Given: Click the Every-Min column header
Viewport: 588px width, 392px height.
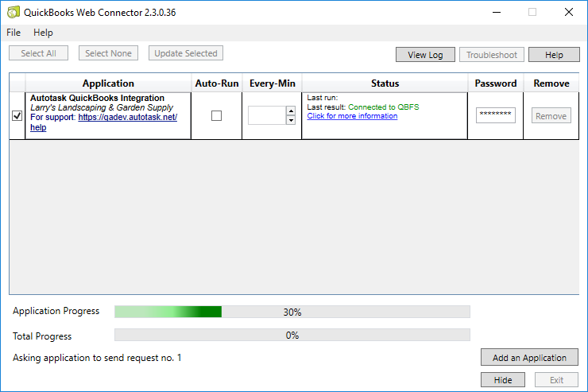Looking at the screenshot, I should [273, 83].
